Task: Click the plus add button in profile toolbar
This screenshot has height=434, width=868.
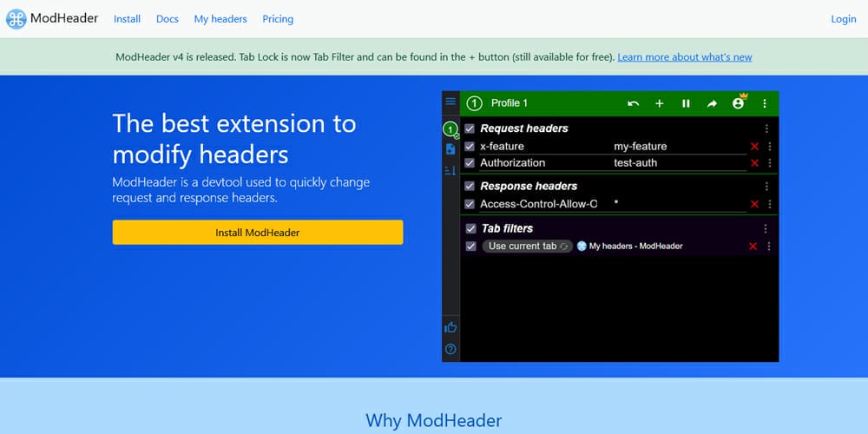Action: (660, 103)
